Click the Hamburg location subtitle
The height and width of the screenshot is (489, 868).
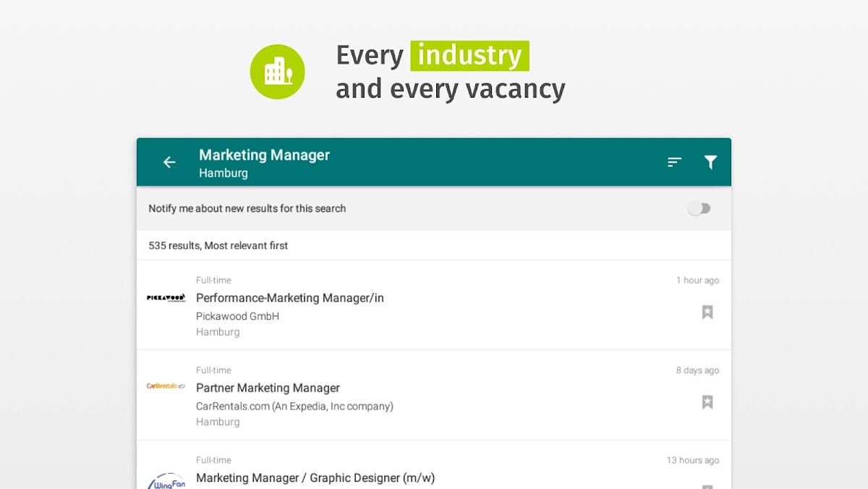(224, 174)
